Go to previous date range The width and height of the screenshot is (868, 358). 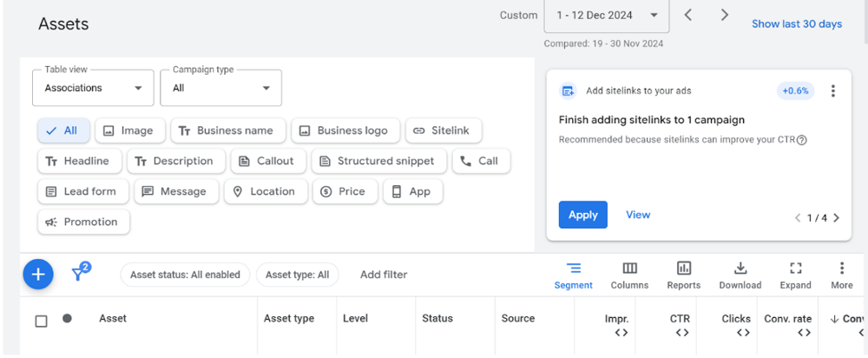(688, 15)
